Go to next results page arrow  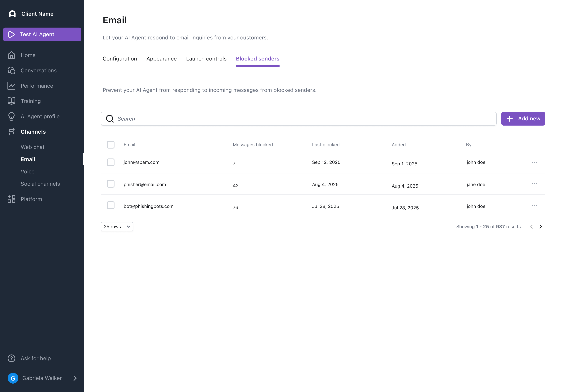(x=540, y=226)
